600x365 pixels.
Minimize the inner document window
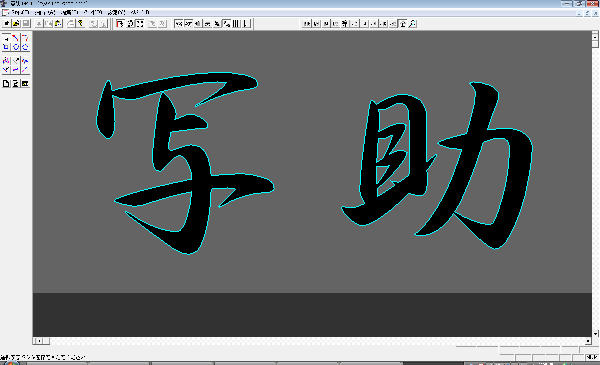(579, 14)
